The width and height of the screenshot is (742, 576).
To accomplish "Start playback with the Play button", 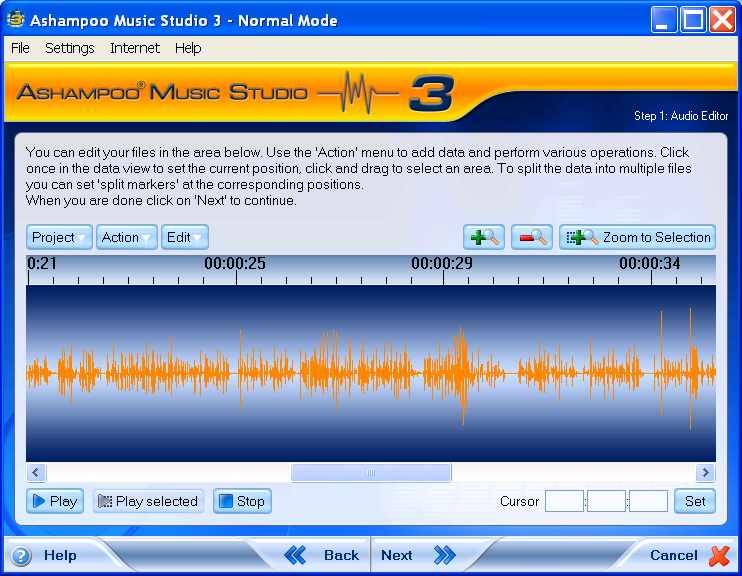I will point(54,501).
